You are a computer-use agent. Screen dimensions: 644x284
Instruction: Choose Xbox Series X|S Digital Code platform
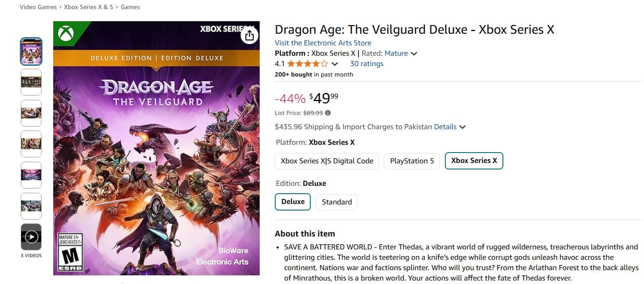pos(327,161)
